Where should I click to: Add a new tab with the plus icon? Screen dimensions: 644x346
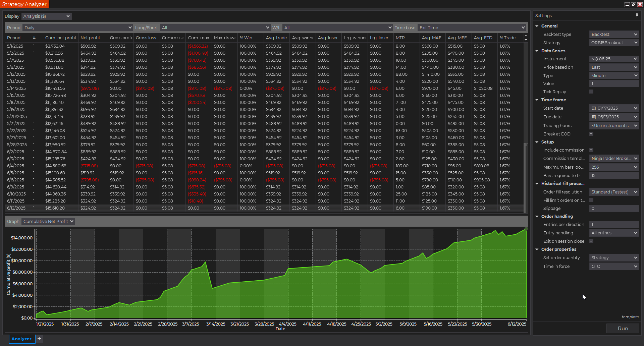(x=39, y=339)
